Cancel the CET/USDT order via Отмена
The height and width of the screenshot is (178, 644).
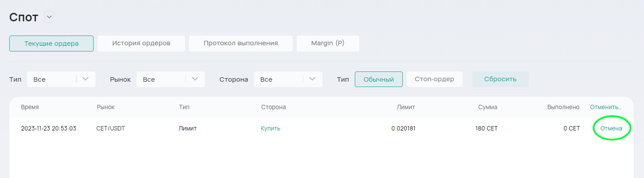tap(611, 128)
